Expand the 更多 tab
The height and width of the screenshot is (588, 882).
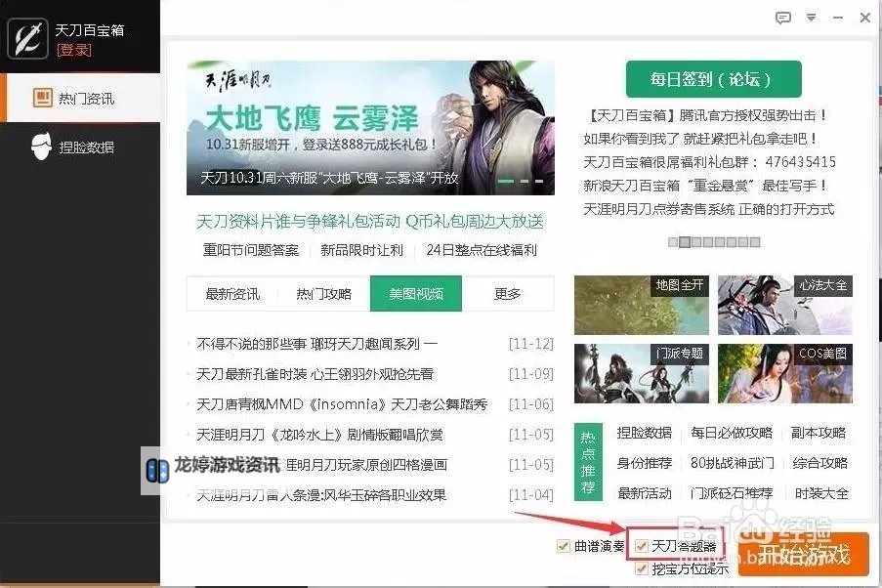(x=508, y=293)
